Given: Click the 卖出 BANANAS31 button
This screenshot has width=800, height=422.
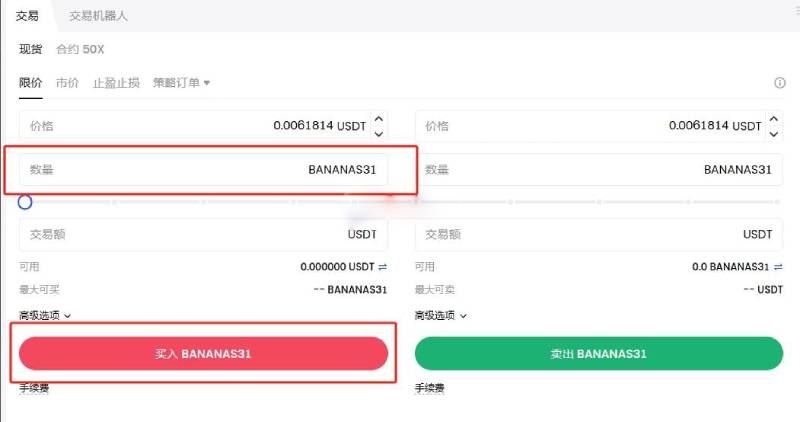Looking at the screenshot, I should coord(599,354).
